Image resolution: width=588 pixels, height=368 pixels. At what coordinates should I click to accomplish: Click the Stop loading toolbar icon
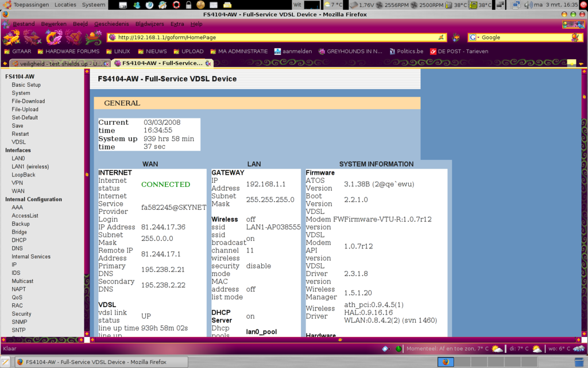click(x=73, y=38)
